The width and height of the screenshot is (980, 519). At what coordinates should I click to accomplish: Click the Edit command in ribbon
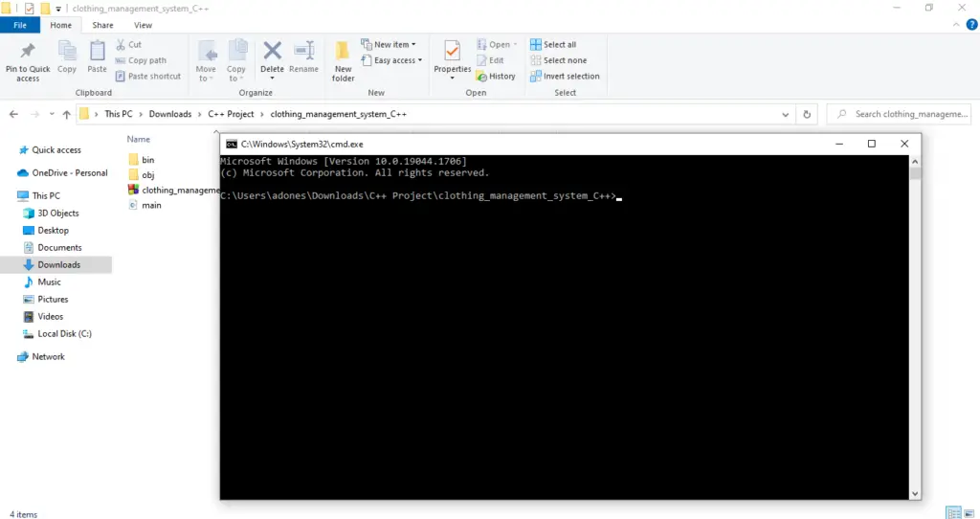[x=491, y=60]
